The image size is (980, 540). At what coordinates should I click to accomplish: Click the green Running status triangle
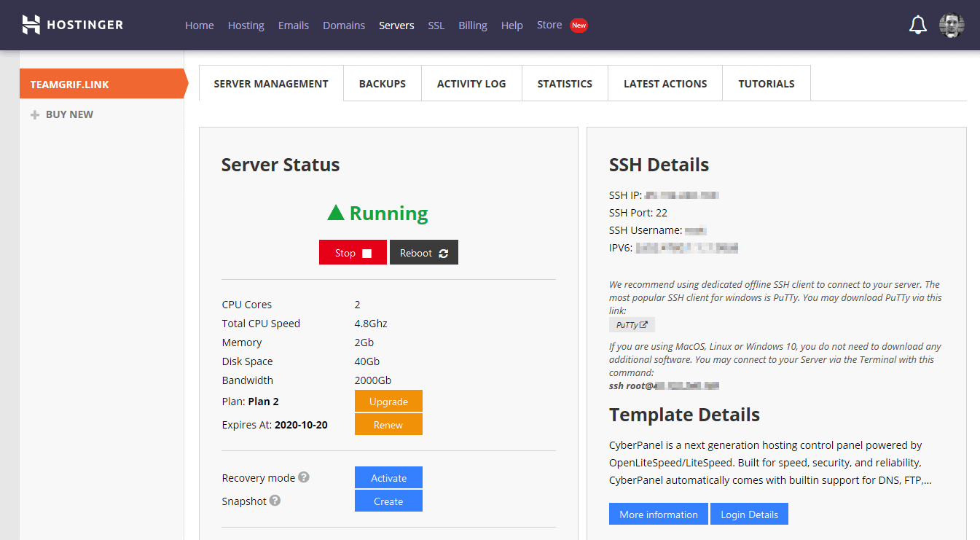[x=335, y=213]
